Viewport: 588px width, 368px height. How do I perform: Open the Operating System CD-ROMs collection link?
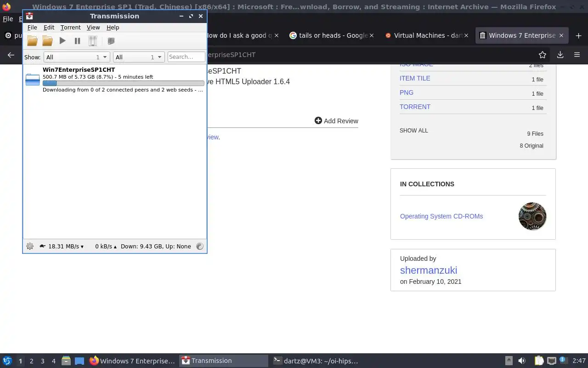pos(441,216)
